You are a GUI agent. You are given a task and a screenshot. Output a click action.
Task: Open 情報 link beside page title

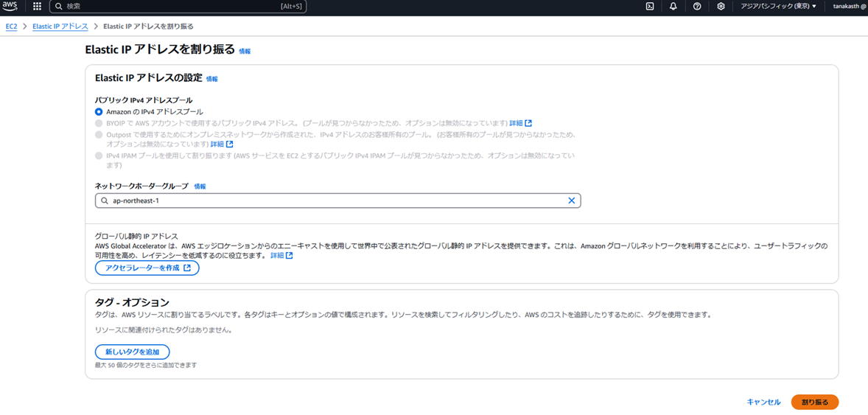[x=245, y=51]
